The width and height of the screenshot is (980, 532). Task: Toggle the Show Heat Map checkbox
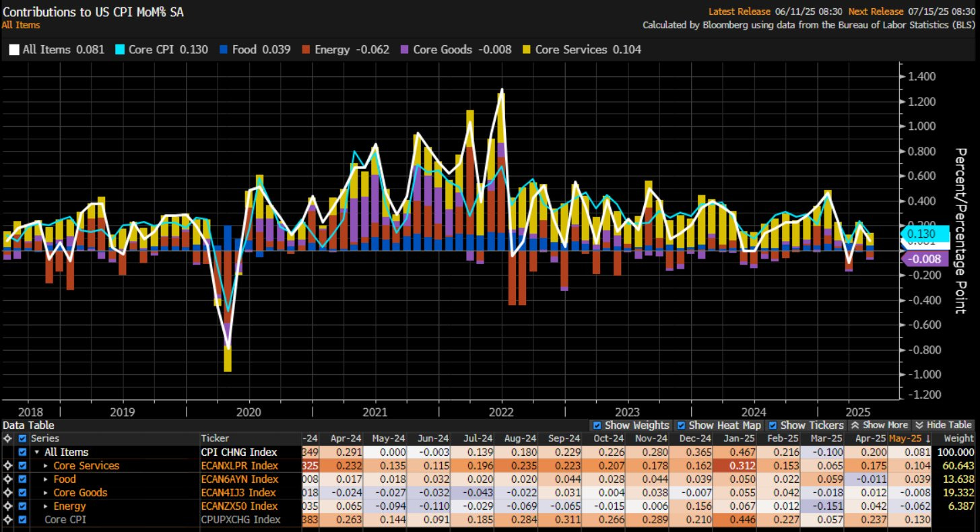click(x=681, y=426)
